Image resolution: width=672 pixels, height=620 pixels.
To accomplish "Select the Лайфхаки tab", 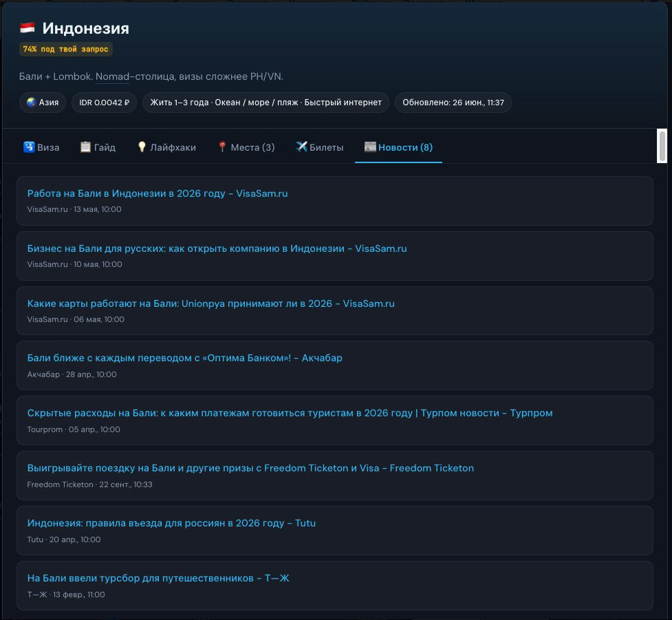I will 166,147.
